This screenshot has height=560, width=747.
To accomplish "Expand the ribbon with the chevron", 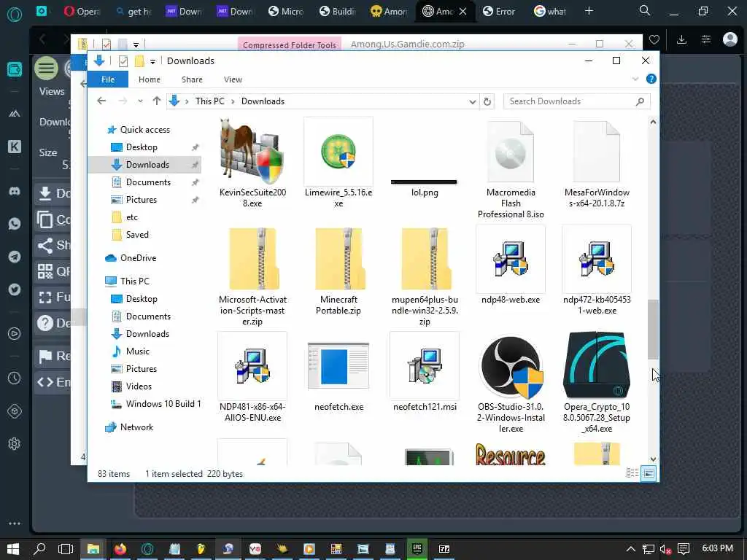I will pos(635,79).
